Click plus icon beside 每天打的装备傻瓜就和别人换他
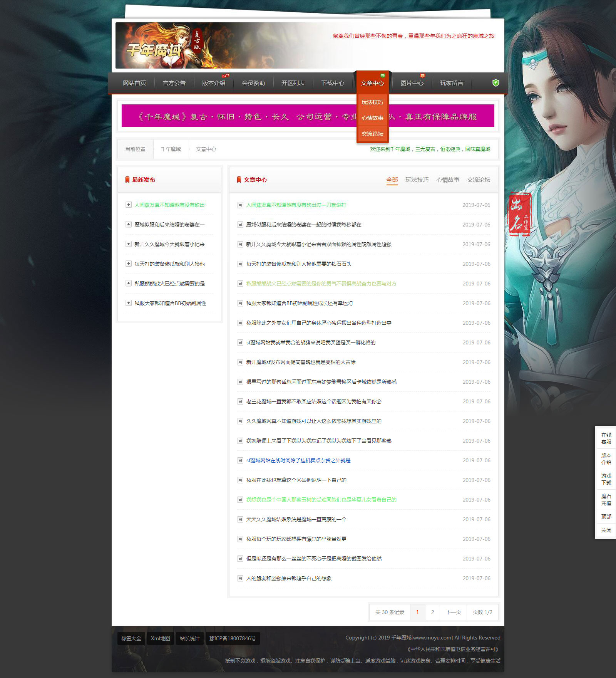Image resolution: width=616 pixels, height=678 pixels. click(x=129, y=263)
